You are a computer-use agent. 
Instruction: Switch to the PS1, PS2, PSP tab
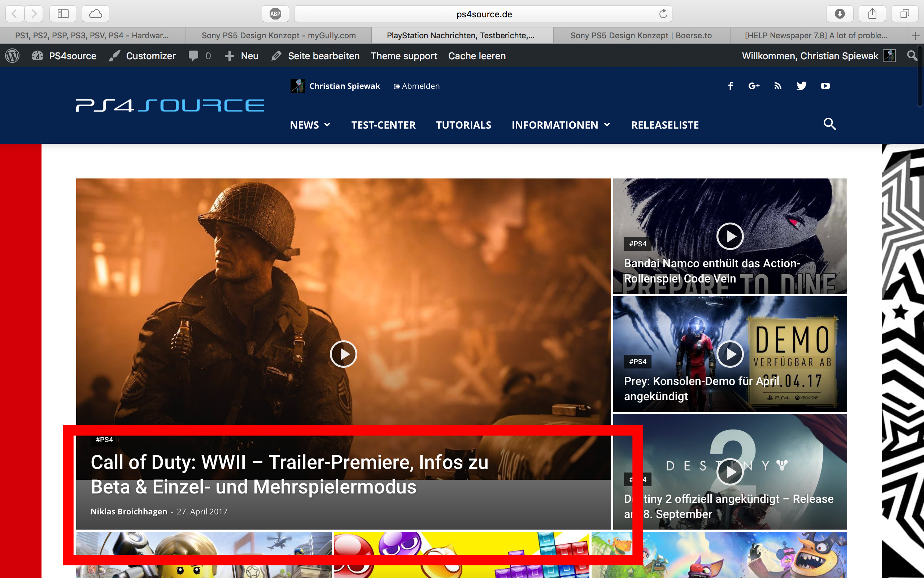tap(93, 35)
